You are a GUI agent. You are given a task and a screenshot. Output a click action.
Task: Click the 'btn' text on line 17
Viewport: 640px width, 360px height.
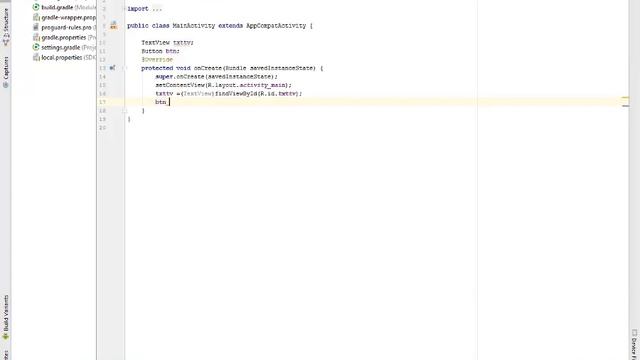pyautogui.click(x=160, y=102)
